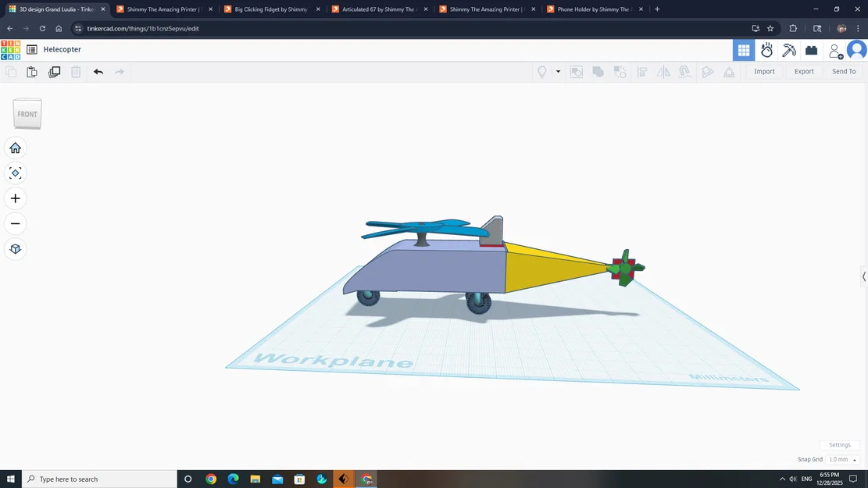Image resolution: width=868 pixels, height=488 pixels.
Task: Click the Paste toolbar icon
Action: pyautogui.click(x=32, y=72)
